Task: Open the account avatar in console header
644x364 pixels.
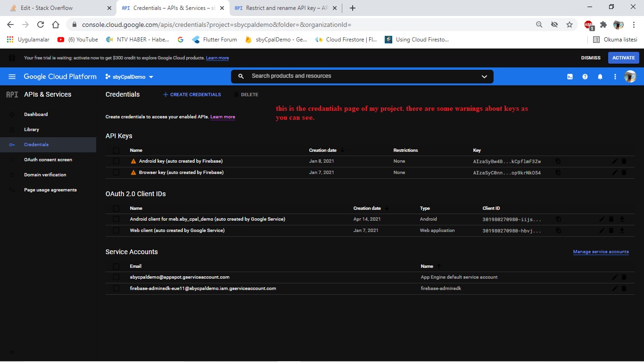Action: point(630,76)
